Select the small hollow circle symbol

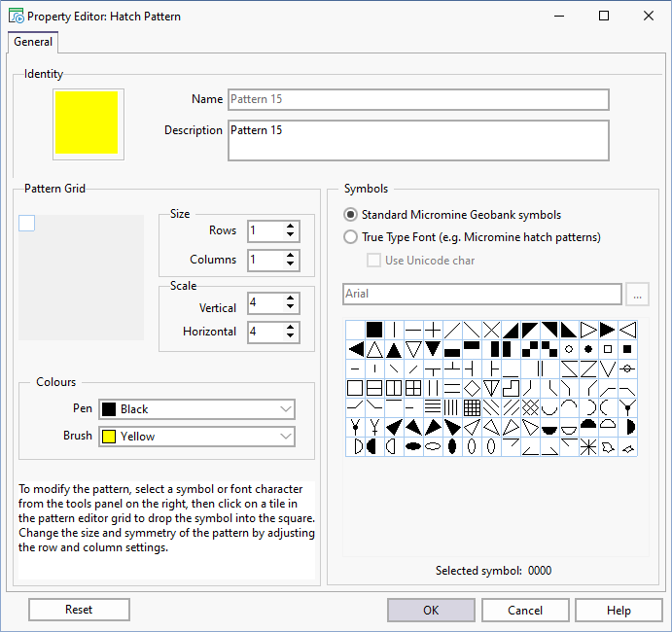point(569,349)
